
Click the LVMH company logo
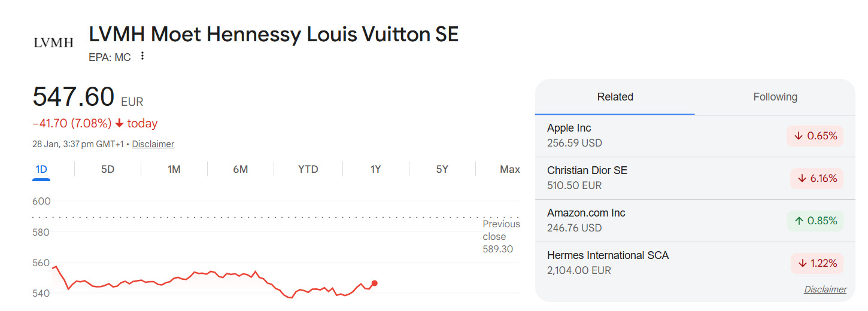point(53,42)
